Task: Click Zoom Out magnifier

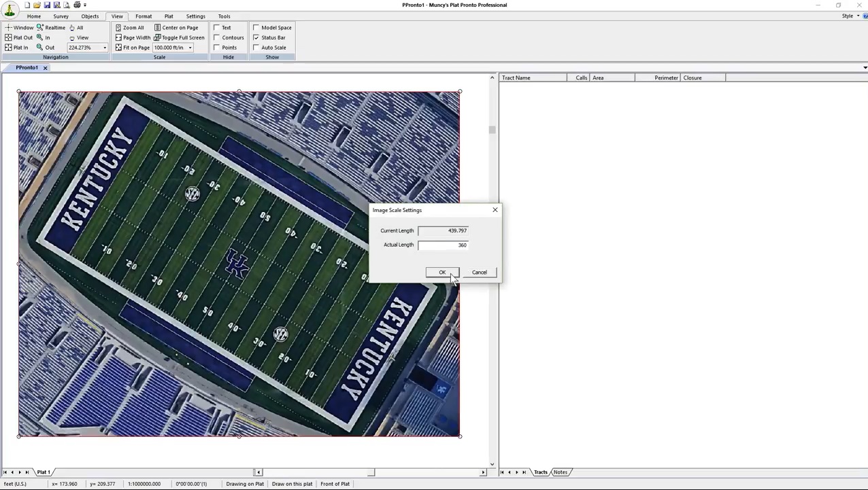Action: point(46,48)
